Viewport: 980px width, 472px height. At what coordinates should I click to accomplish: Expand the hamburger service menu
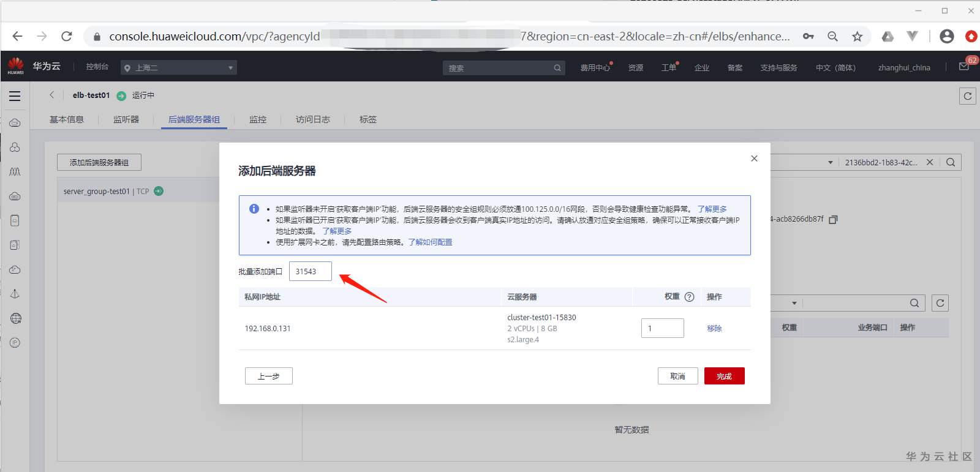coord(15,96)
